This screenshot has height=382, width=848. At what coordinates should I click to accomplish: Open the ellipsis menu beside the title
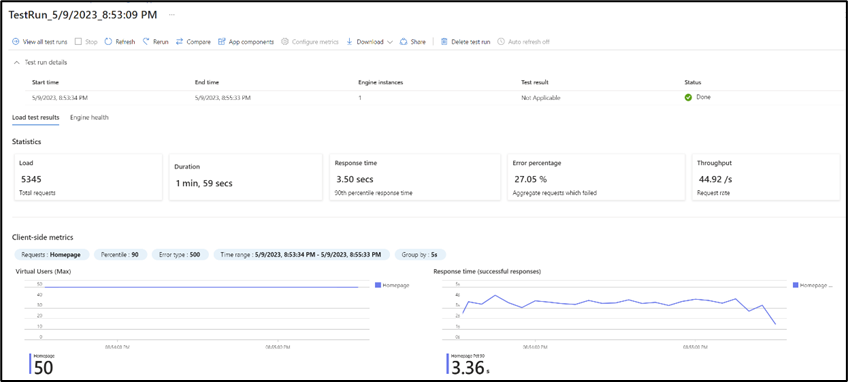[x=172, y=15]
